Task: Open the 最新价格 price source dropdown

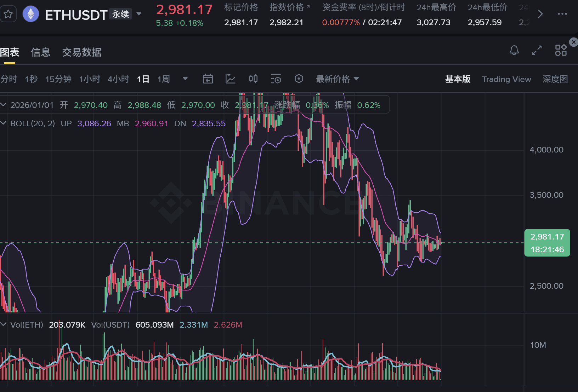Action: (337, 79)
